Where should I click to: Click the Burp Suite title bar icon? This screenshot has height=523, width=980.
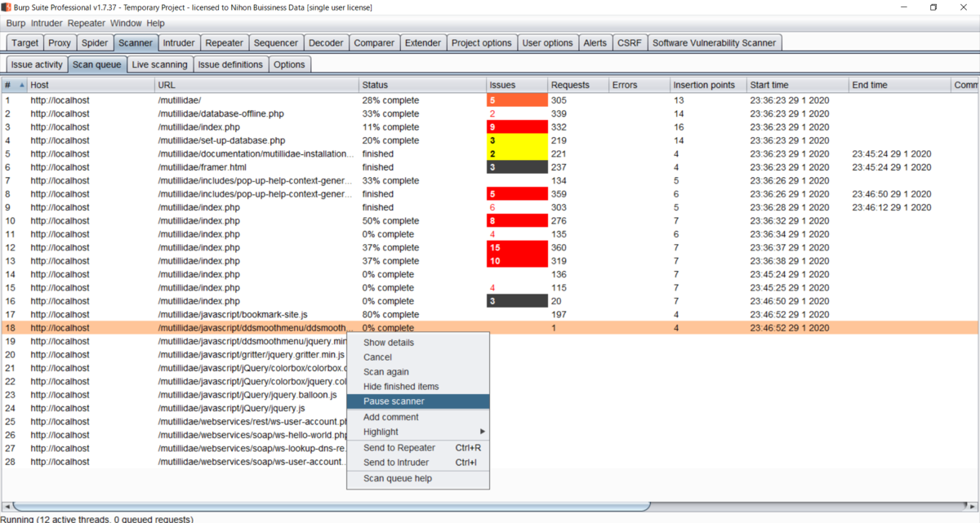click(x=7, y=7)
